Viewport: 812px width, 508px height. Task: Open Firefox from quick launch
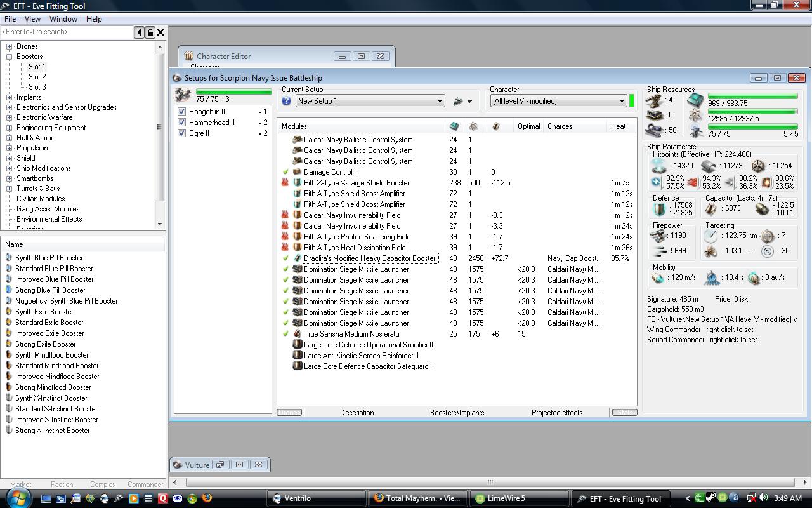pos(207,498)
